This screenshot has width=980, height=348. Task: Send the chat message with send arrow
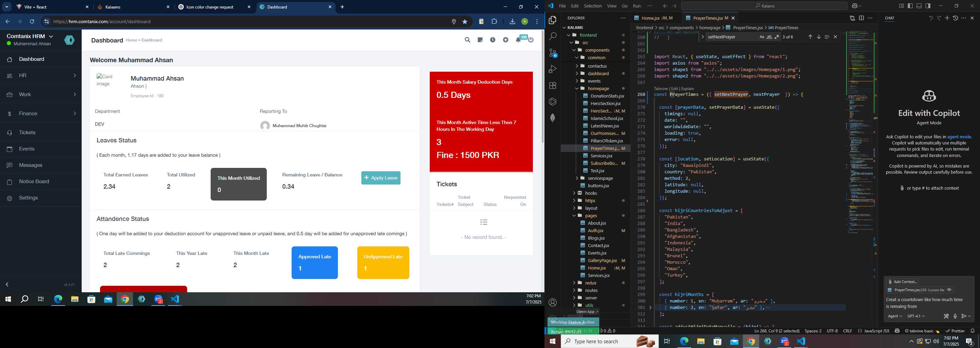coord(964,316)
